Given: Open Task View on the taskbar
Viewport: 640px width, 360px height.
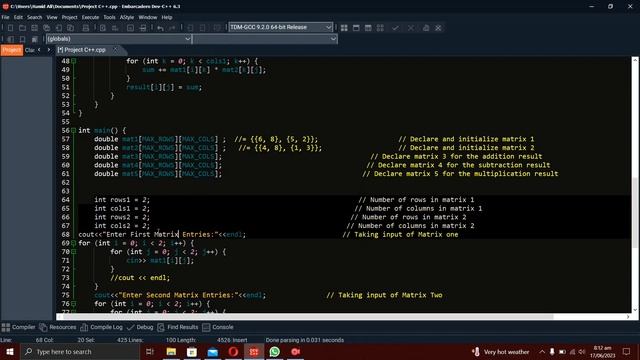Looking at the screenshot, I should pyautogui.click(x=150, y=351).
